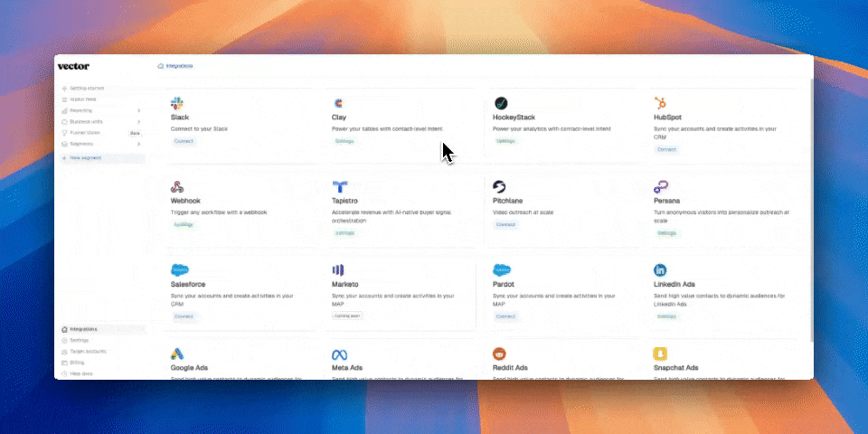This screenshot has height=434, width=868.
Task: Click the Settings gear sidebar icon
Action: 65,341
